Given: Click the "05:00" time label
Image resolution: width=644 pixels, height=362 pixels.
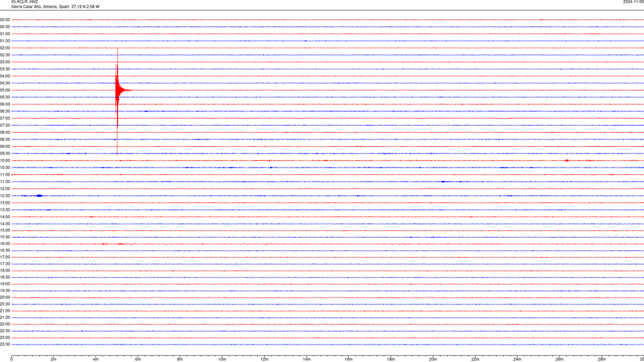Looking at the screenshot, I should (5, 90).
